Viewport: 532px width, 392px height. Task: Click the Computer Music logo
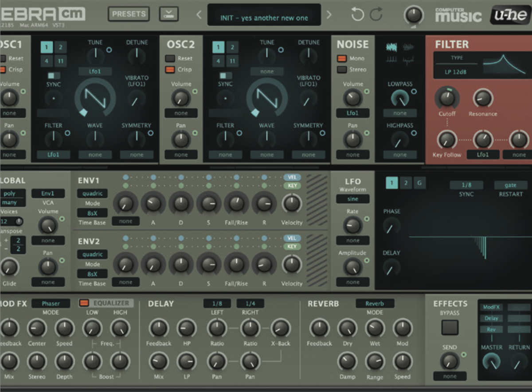(458, 15)
